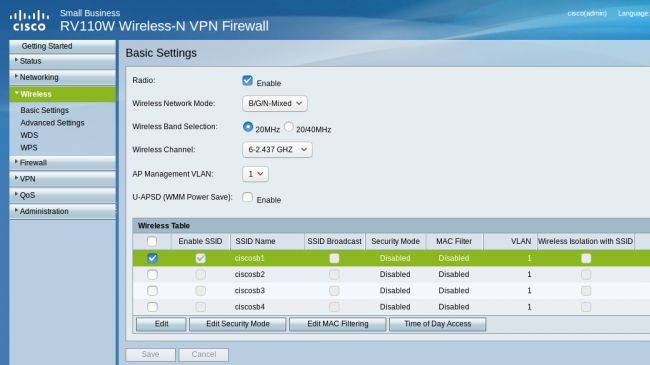Select the 20/40MHz band radio button
Image resolution: width=650 pixels, height=365 pixels.
(x=289, y=127)
